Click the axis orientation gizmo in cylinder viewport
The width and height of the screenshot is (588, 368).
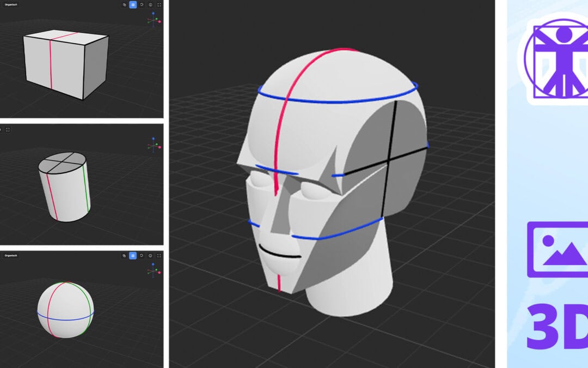[154, 145]
